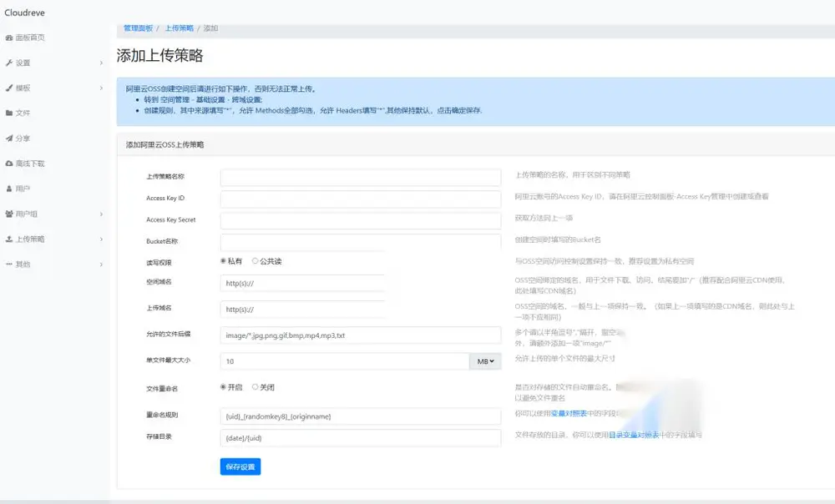The height and width of the screenshot is (504, 835).
Task: Open the 上传策略 sidebar menu item
Action: point(30,239)
